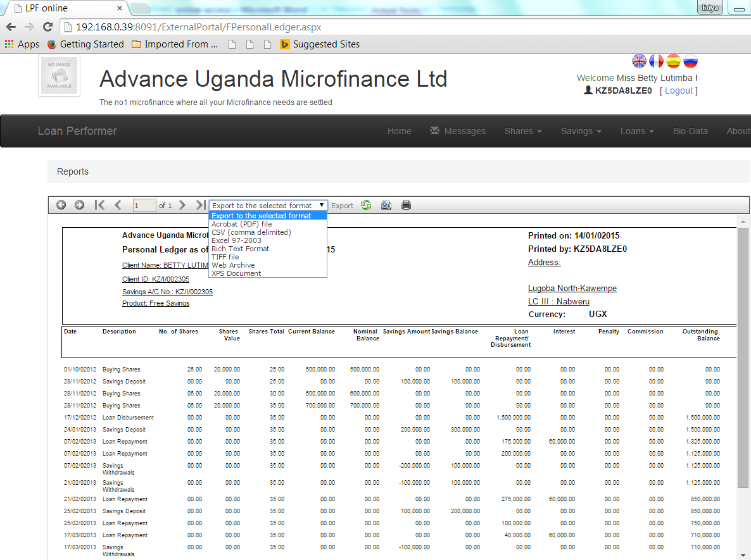Screen dimensions: 751x560
Task: Click the Savings A/C No. text
Action: tap(167, 292)
